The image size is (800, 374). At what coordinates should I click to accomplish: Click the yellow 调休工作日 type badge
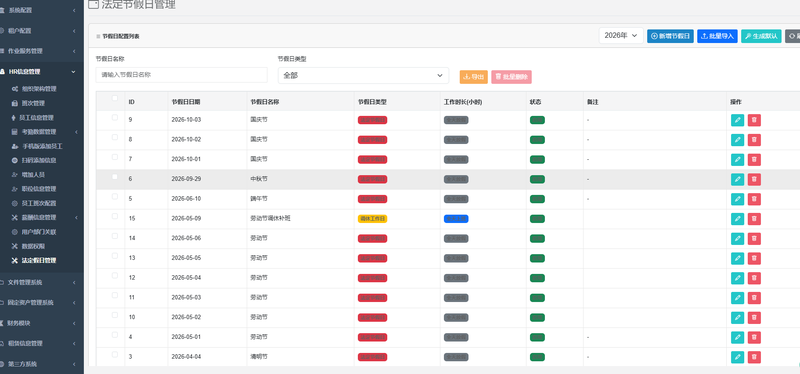(x=372, y=219)
